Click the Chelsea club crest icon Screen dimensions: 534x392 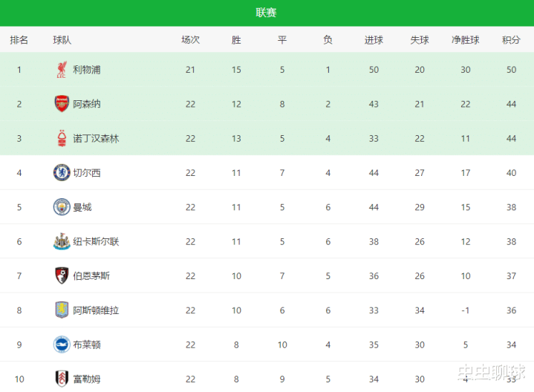[x=62, y=173]
